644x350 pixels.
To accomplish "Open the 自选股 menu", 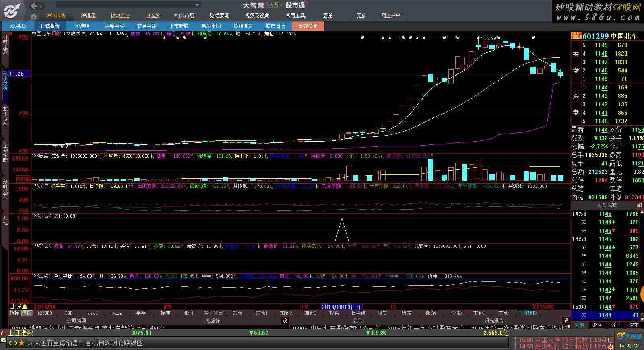I will pyautogui.click(x=153, y=16).
